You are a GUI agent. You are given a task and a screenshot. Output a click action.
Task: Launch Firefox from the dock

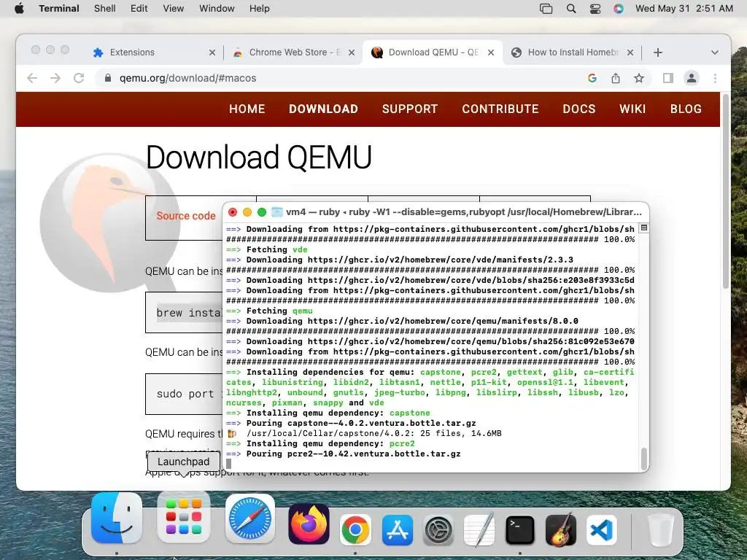coord(309,524)
